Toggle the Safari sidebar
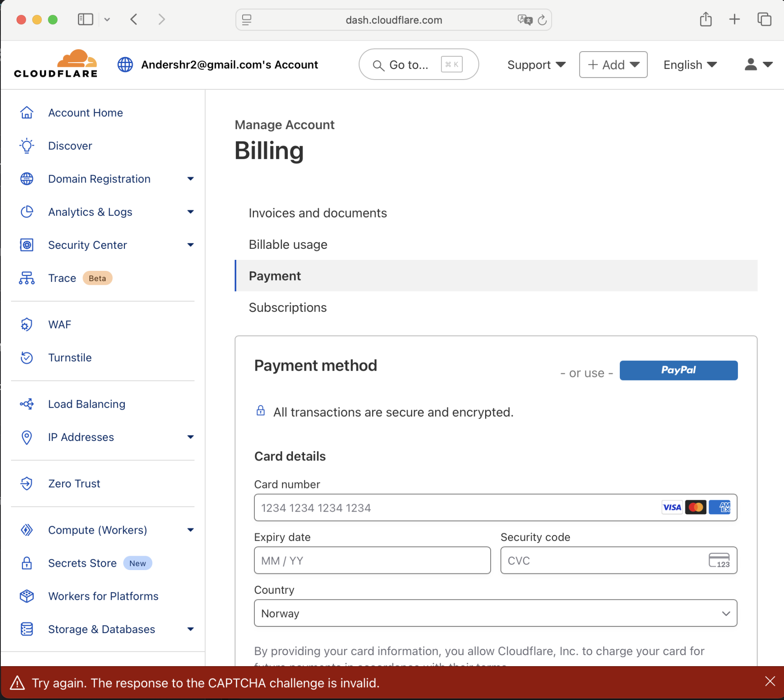The height and width of the screenshot is (700, 784). 86,19
